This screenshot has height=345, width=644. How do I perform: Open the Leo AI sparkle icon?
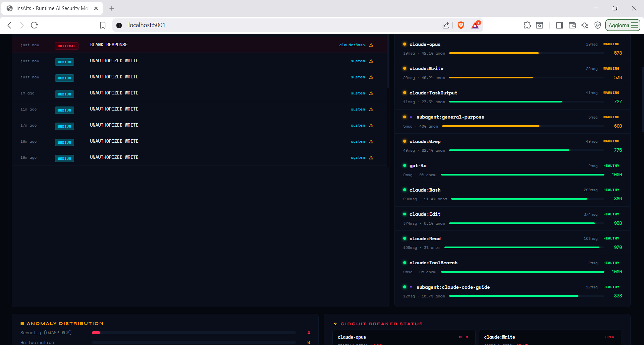click(x=585, y=25)
